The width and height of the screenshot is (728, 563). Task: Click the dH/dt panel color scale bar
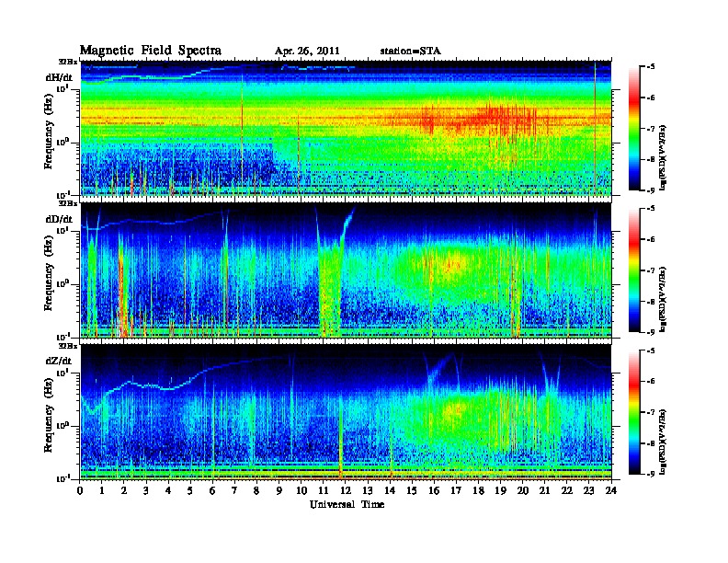(x=633, y=129)
